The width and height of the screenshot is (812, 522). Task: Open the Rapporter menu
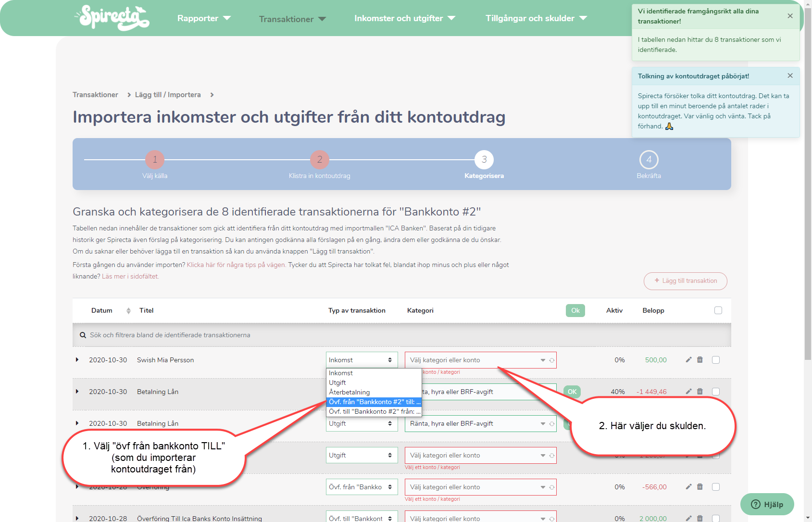tap(204, 18)
